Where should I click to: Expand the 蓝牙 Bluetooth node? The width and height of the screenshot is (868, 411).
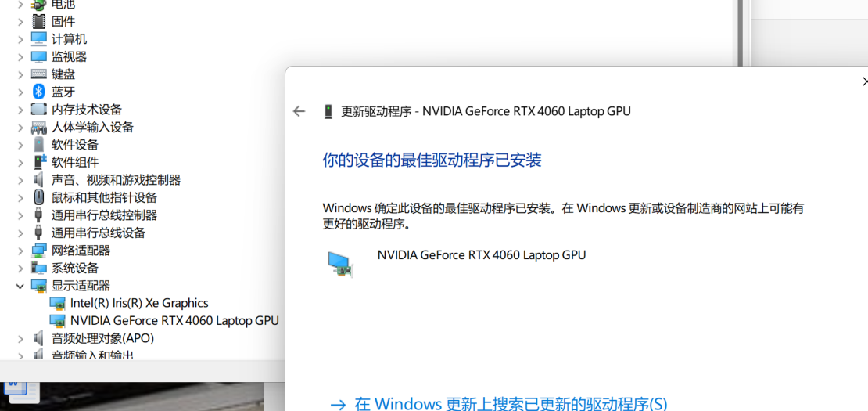click(20, 92)
